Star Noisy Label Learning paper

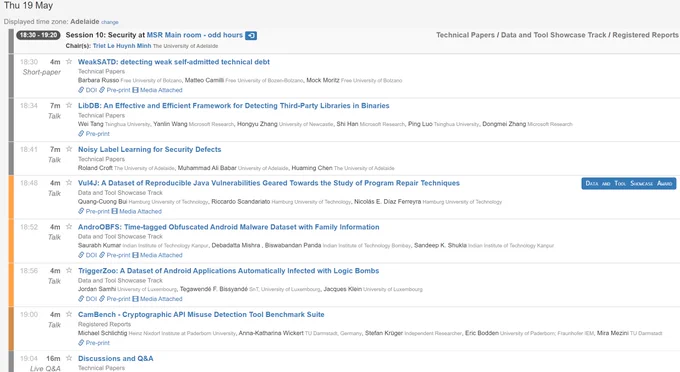69,149
